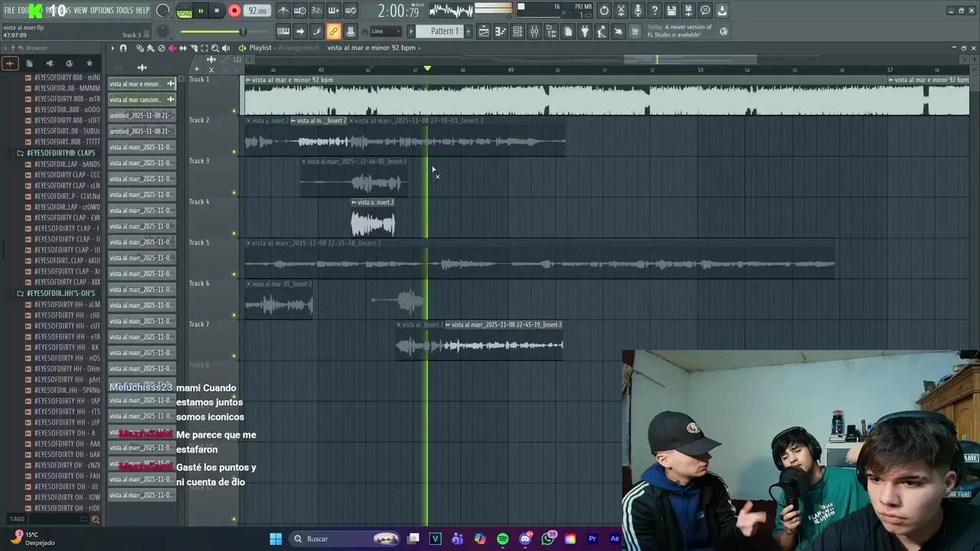
Task: Toggle wait for input before recording
Action: [x=300, y=11]
